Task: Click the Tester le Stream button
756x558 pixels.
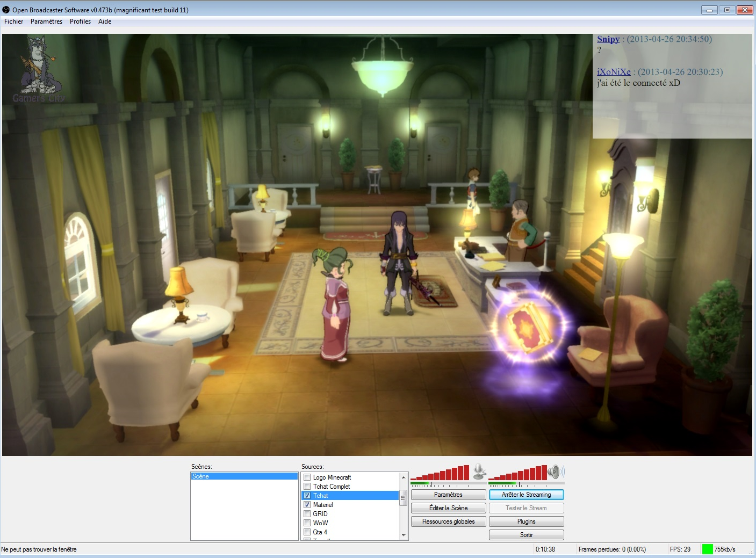Action: click(x=526, y=508)
